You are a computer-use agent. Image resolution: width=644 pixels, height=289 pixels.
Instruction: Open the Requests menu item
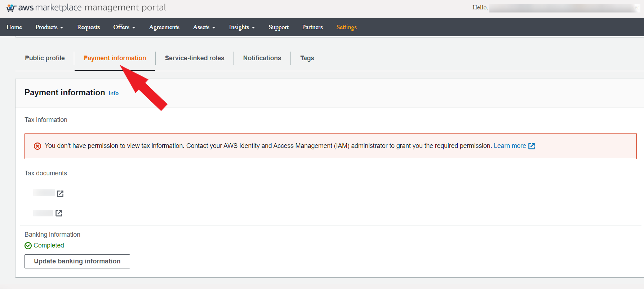tap(88, 27)
